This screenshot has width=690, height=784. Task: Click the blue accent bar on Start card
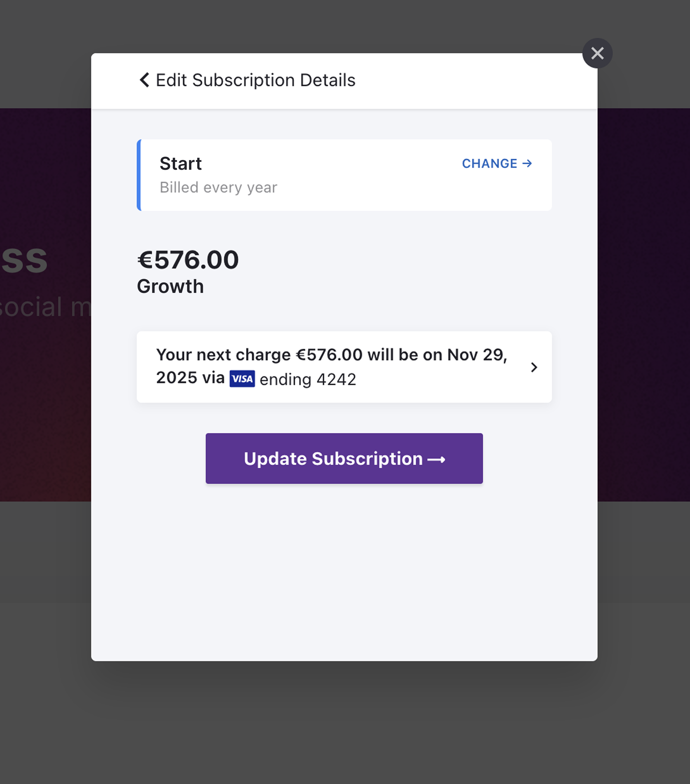point(139,175)
